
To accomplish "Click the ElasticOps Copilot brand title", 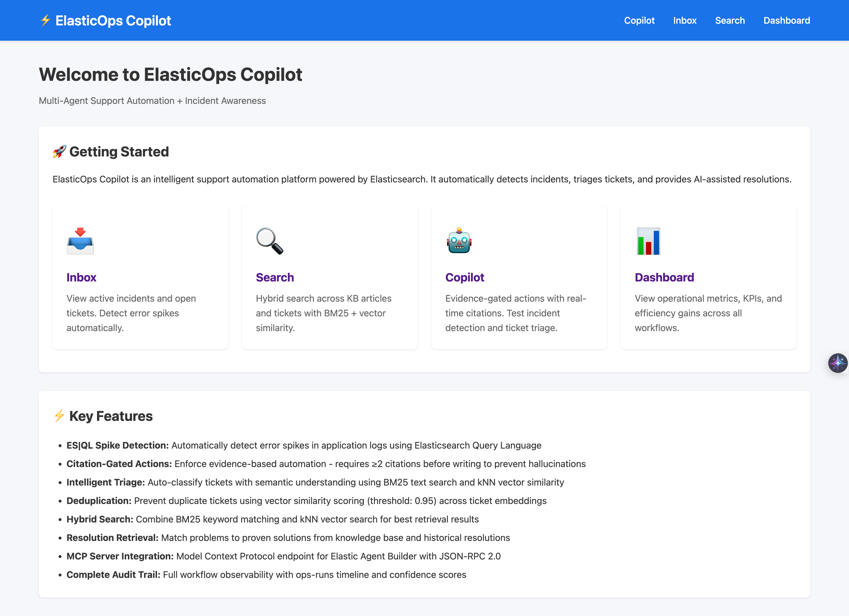I will pos(113,20).
